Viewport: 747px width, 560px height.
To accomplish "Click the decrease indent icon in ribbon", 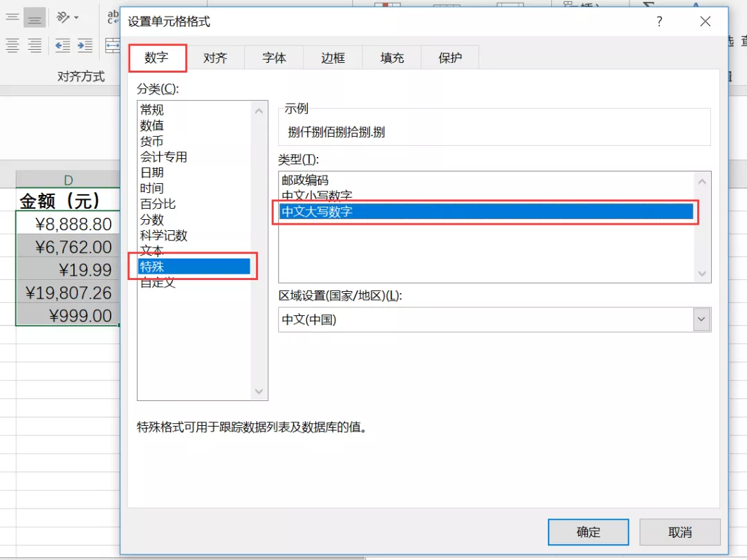I will point(62,46).
